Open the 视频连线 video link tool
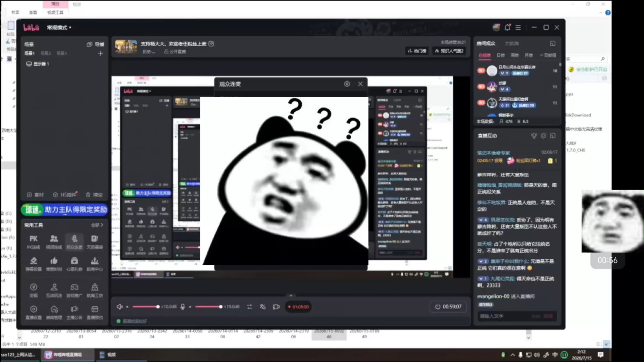 point(54,242)
